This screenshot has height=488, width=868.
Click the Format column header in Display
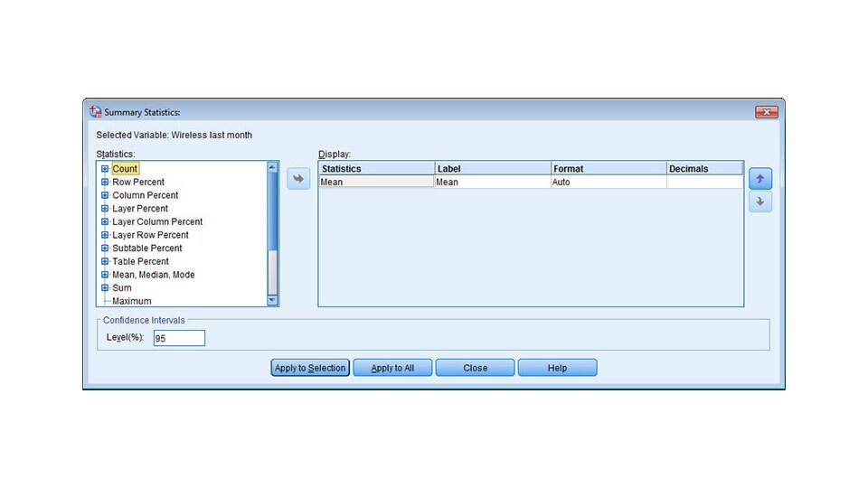(x=609, y=169)
